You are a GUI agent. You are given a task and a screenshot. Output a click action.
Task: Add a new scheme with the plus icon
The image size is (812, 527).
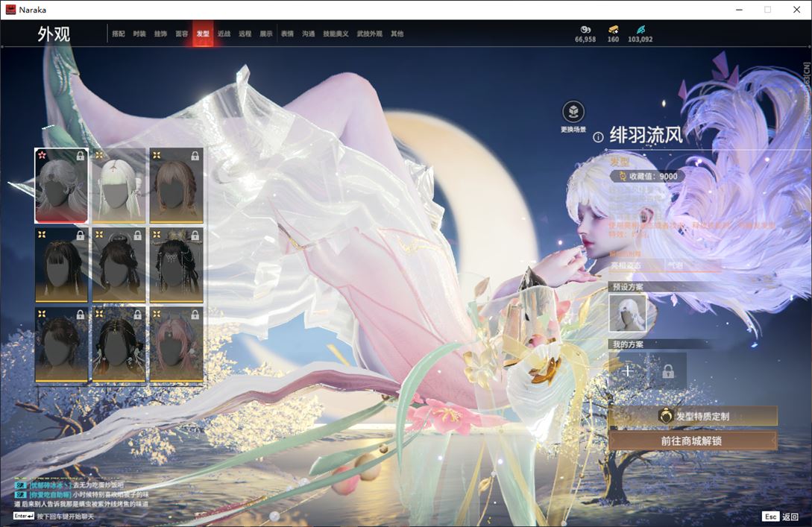click(x=628, y=370)
